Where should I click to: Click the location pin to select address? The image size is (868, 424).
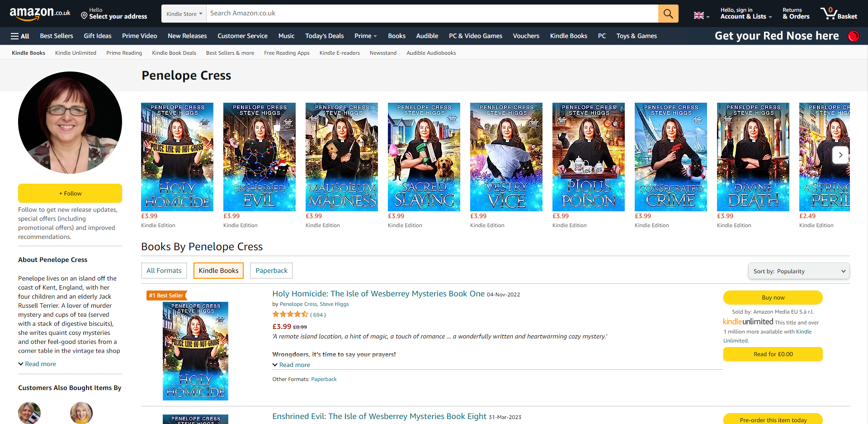(84, 16)
